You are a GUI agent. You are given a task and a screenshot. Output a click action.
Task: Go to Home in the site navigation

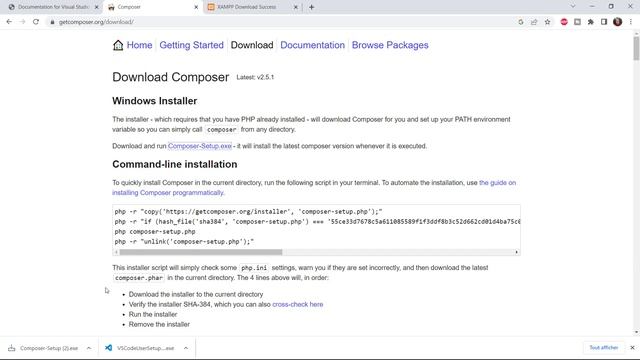click(140, 45)
